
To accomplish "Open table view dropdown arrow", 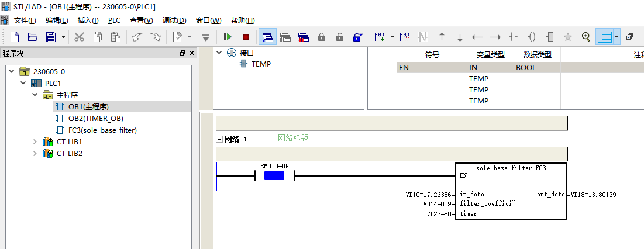I will pos(617,37).
